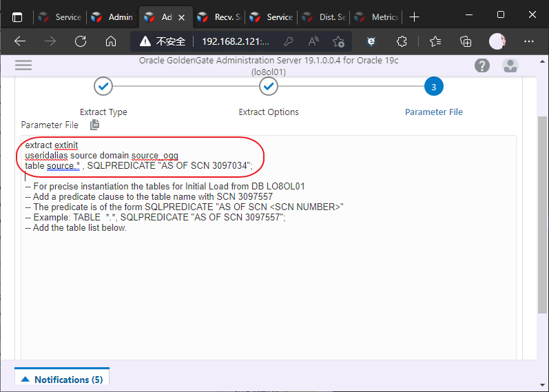Click the Parameter File copy icon

coord(95,125)
